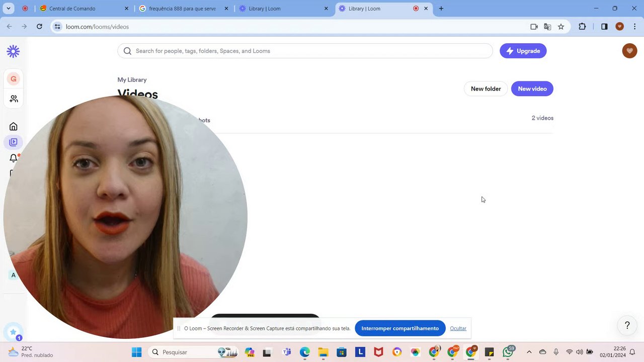Open the Chrome profile button
Screen dimensions: 644x362
(x=619, y=27)
